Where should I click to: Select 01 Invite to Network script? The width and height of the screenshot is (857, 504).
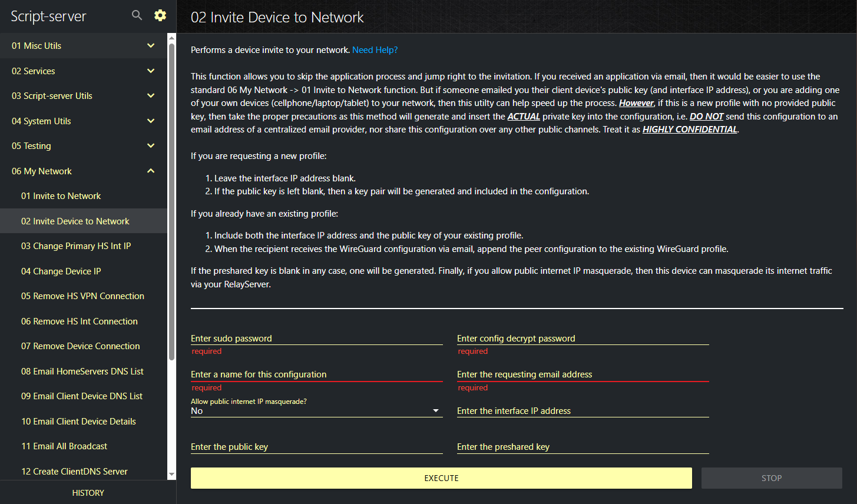(x=61, y=196)
